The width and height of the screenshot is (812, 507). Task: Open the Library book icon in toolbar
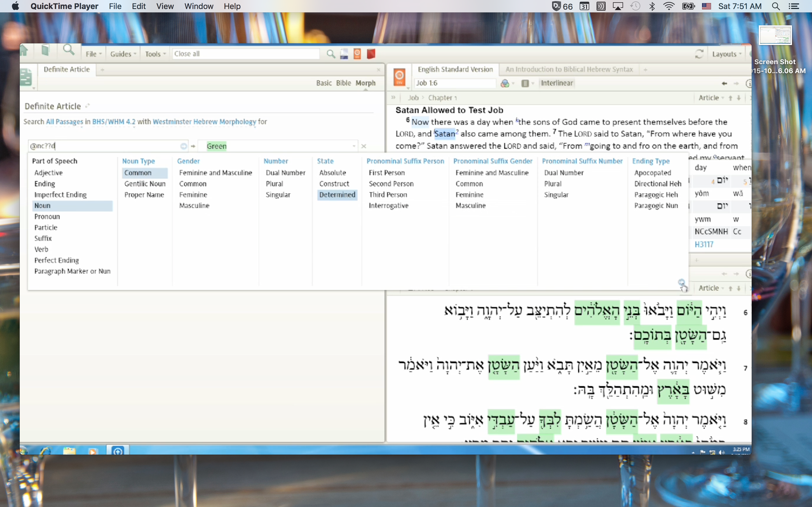[x=45, y=51]
